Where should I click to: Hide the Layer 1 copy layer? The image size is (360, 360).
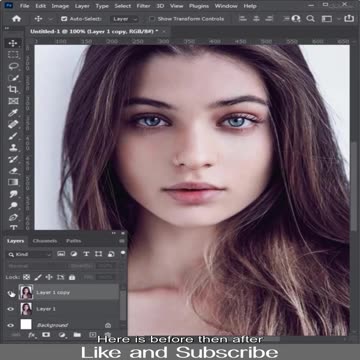tap(11, 293)
